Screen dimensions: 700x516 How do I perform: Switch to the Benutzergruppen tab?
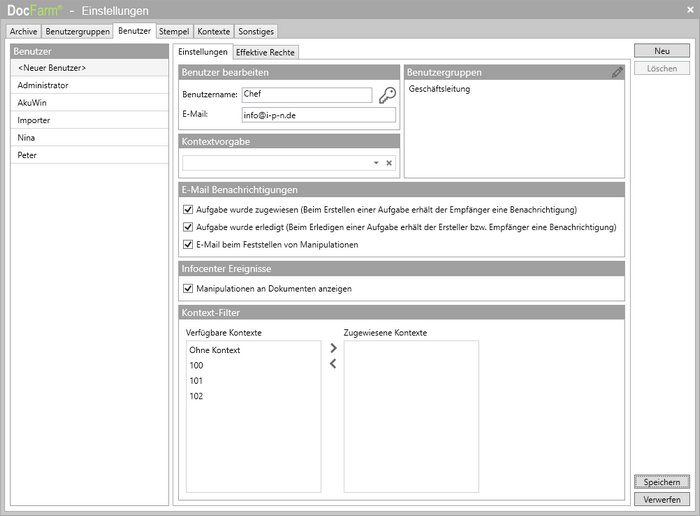tap(78, 32)
